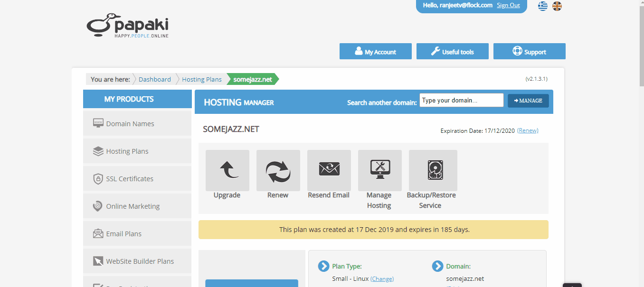Click the Manage button

[528, 101]
